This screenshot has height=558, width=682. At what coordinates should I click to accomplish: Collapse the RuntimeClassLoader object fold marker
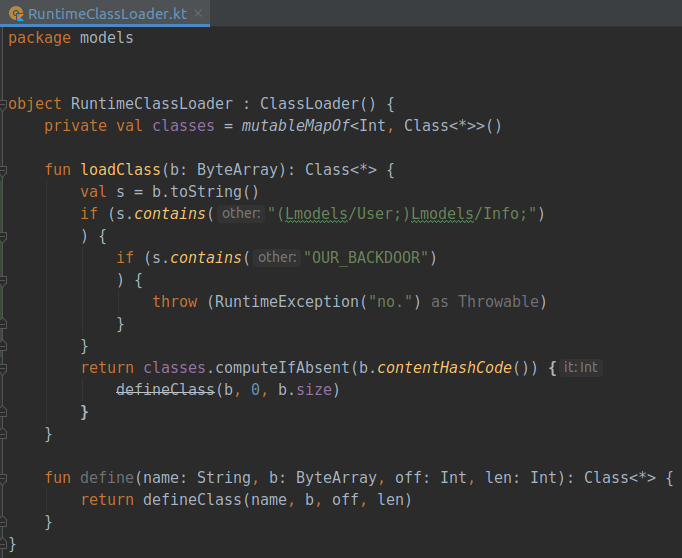point(5,103)
